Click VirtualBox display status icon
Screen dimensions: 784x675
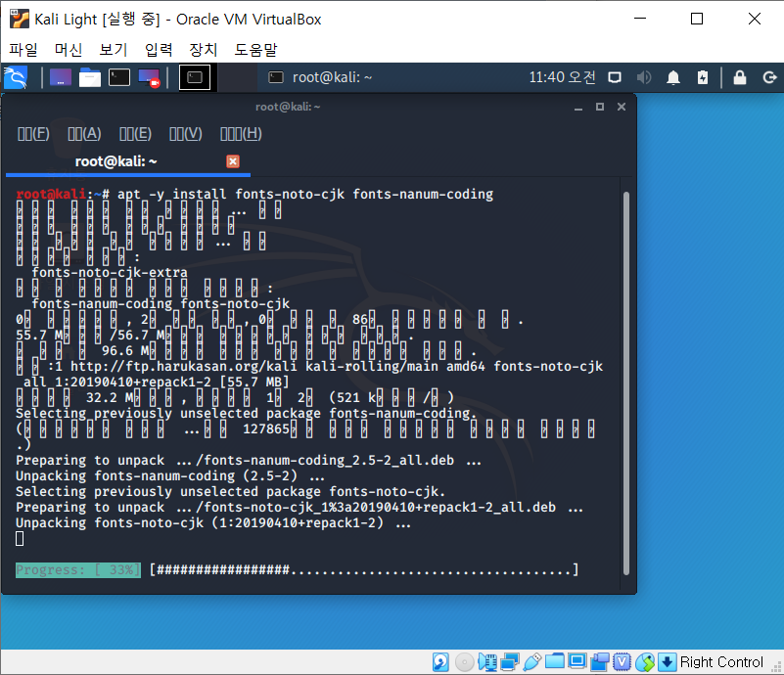tap(577, 662)
